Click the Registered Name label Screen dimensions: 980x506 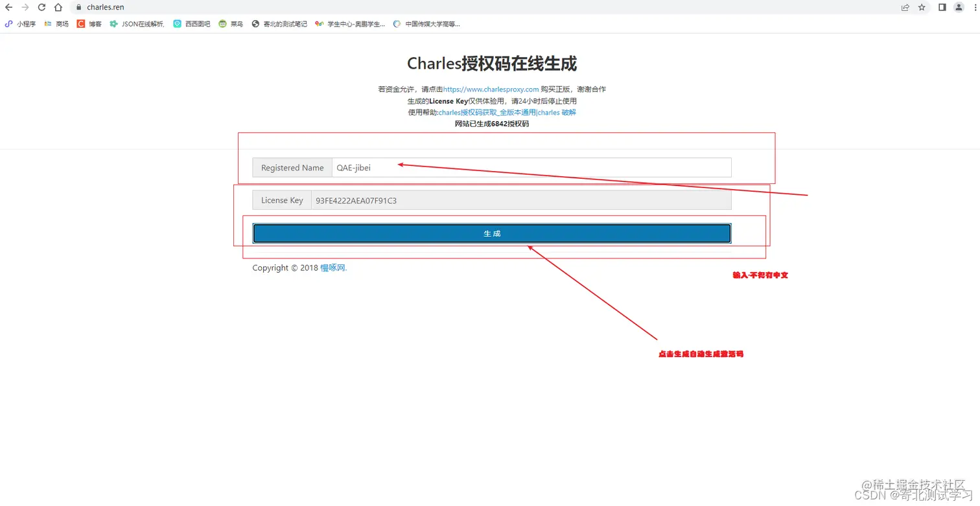point(292,168)
